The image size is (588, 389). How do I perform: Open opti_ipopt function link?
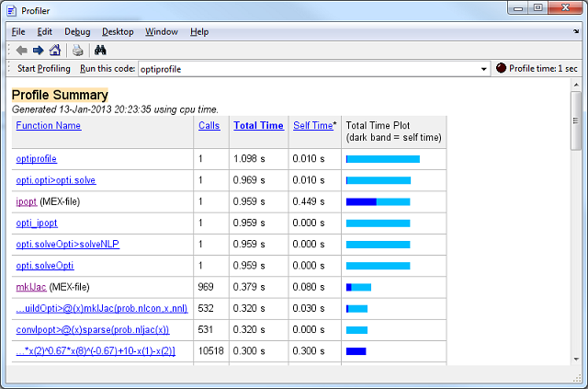(x=37, y=223)
